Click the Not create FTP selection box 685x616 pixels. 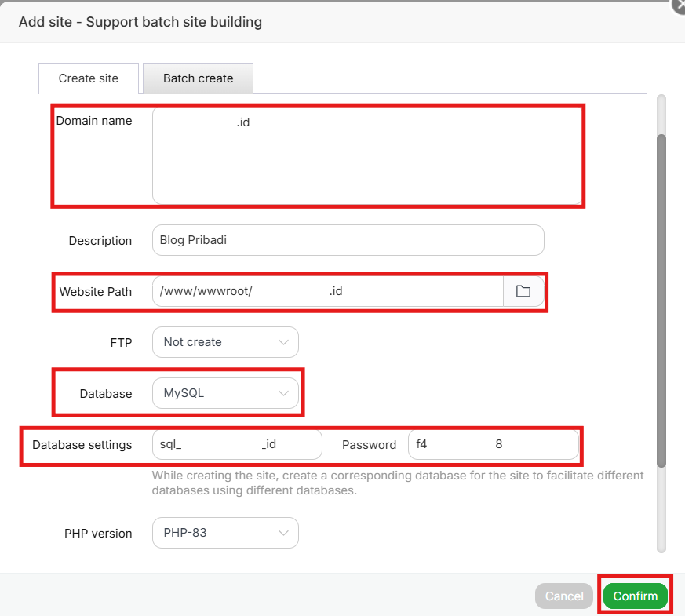tap(225, 342)
